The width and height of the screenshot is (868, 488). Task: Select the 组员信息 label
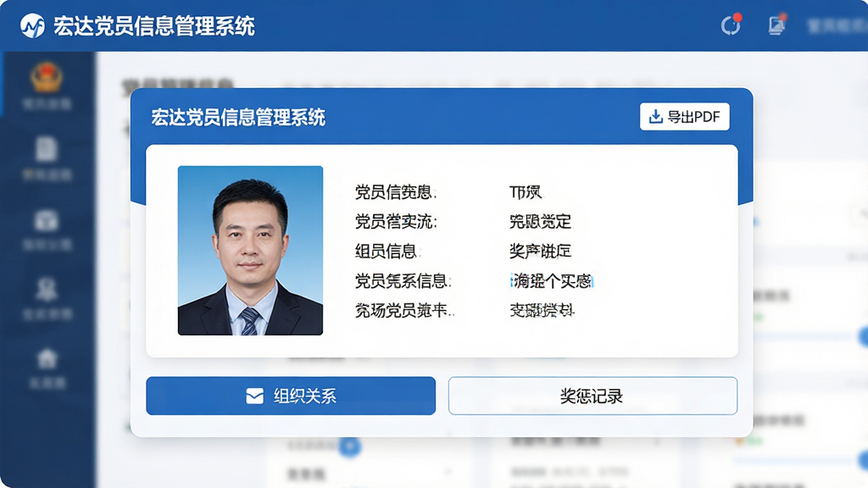coord(387,251)
